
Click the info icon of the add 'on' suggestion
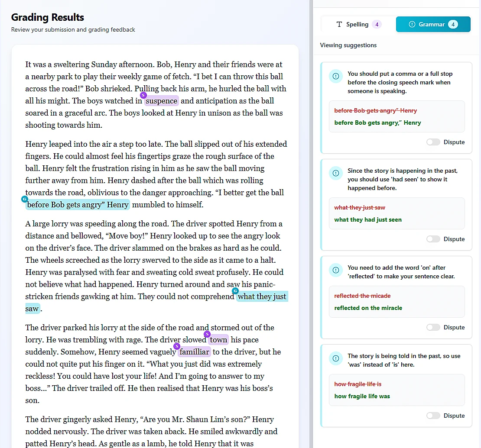pos(335,270)
